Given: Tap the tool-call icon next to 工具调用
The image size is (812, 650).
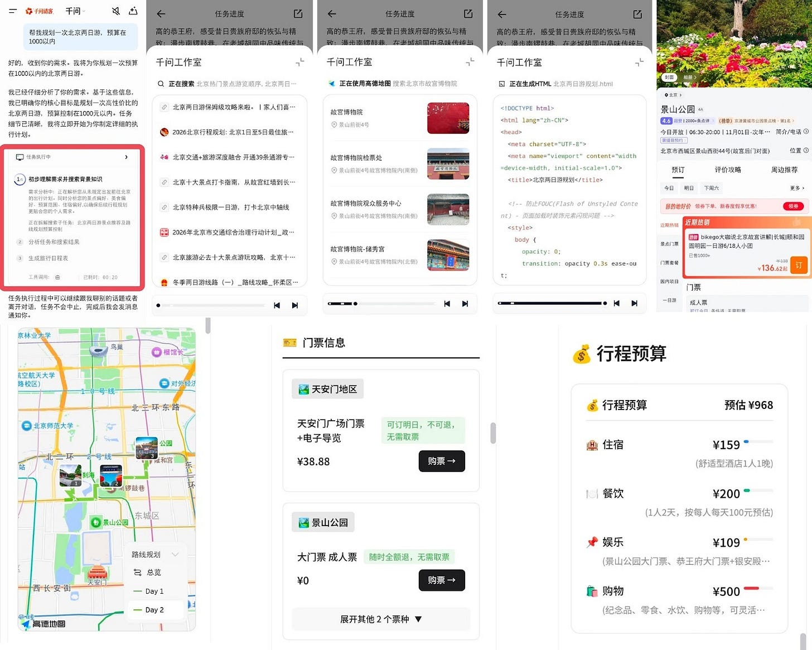Looking at the screenshot, I should tap(57, 277).
